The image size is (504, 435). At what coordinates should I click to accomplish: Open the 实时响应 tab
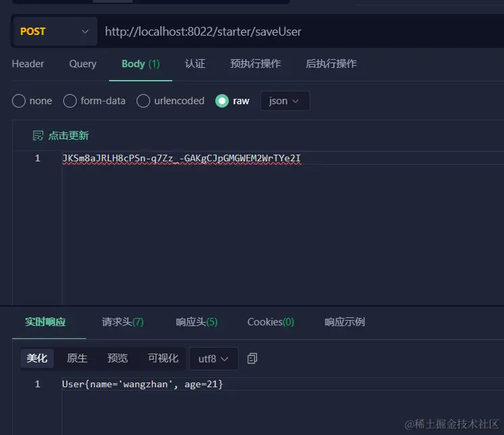pos(45,322)
